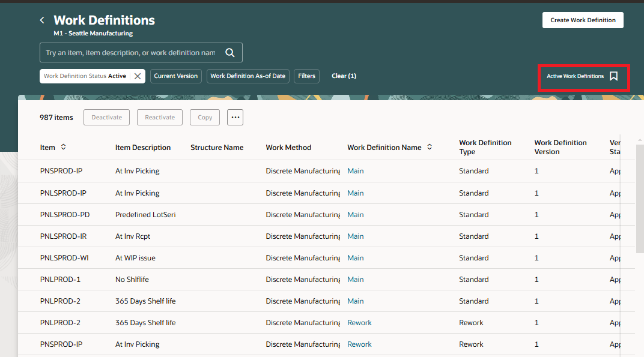Click the Reactivate button
Screen dimensions: 644x357
pyautogui.click(x=160, y=118)
